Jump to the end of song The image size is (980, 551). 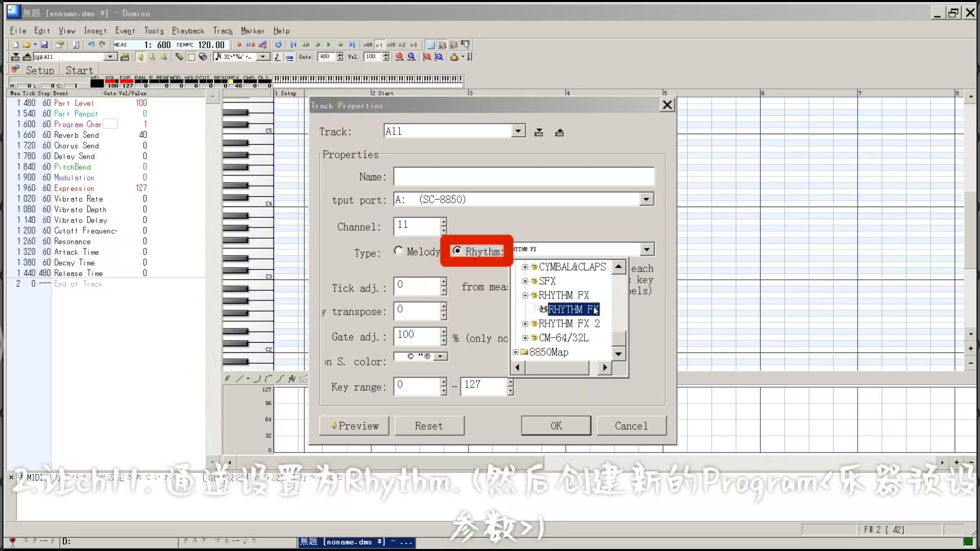pos(352,45)
